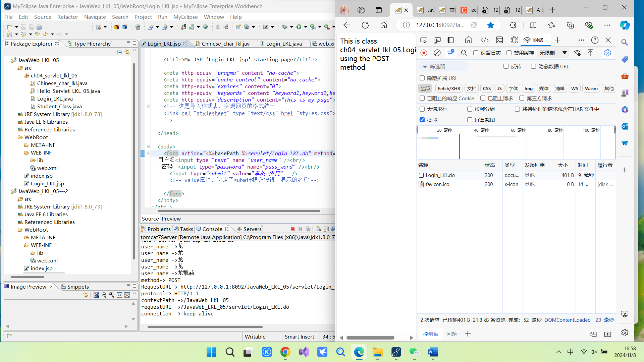
Task: Switch editor to Preview mode
Action: (x=171, y=219)
